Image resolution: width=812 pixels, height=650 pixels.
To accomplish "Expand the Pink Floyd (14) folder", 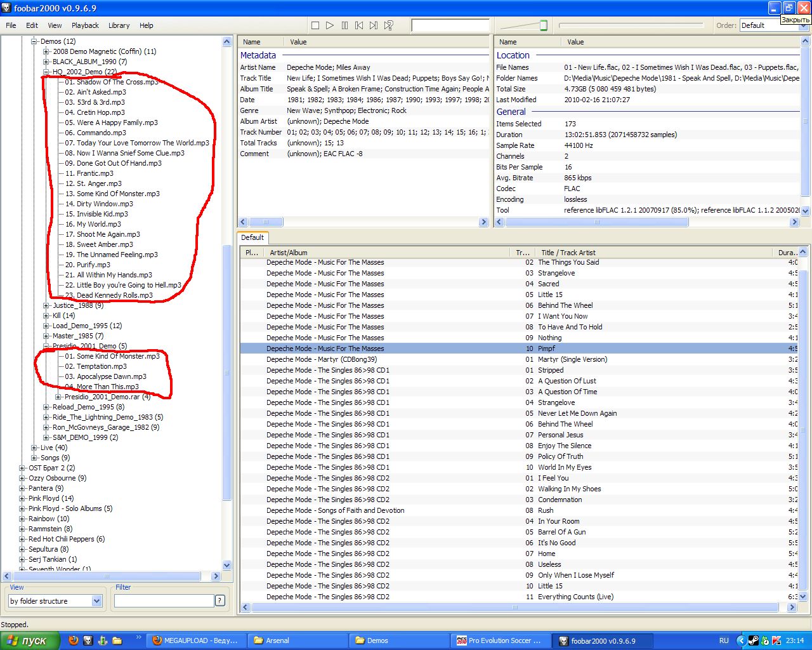I will (22, 498).
